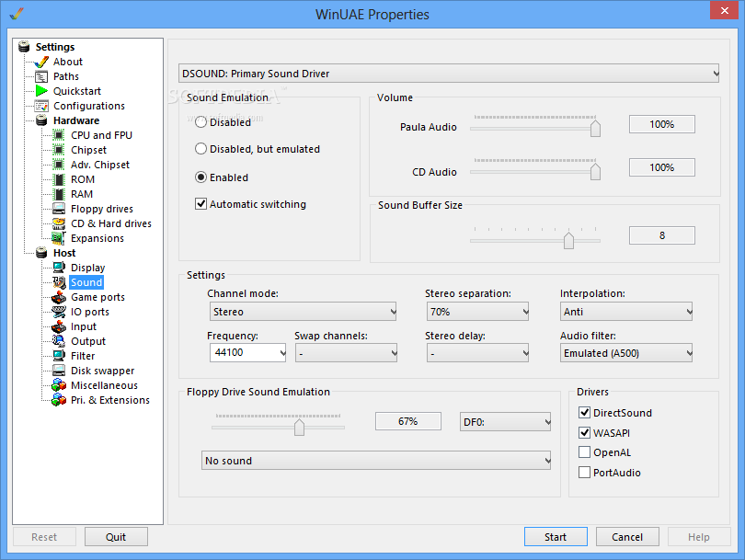Select Disabled, but emulated radio button
The width and height of the screenshot is (745, 560).
pos(201,149)
